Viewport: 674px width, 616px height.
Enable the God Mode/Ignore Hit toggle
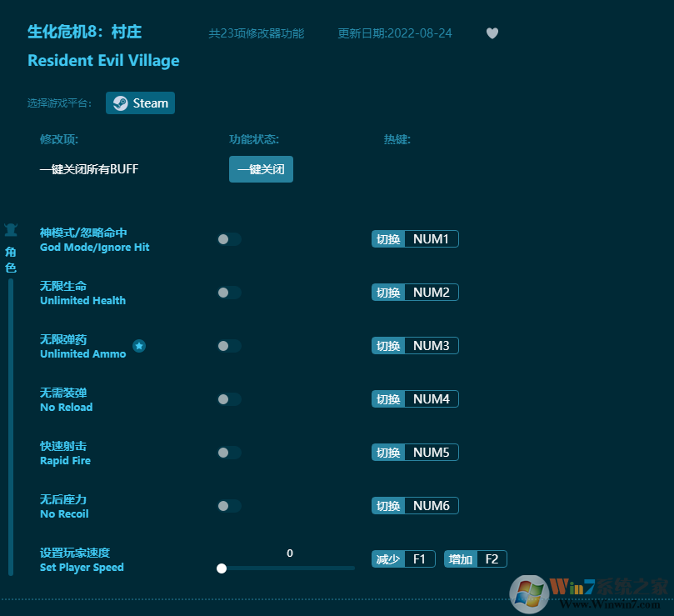click(x=228, y=239)
